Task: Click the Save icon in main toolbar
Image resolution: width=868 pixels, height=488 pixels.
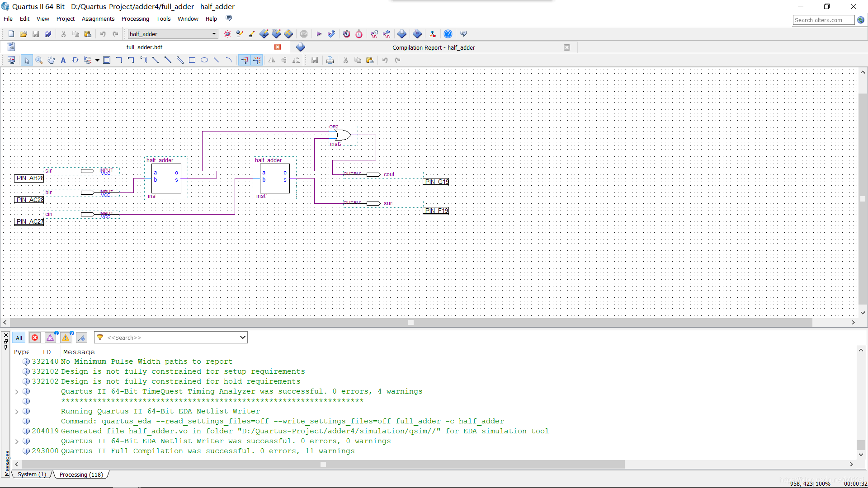Action: (x=36, y=34)
